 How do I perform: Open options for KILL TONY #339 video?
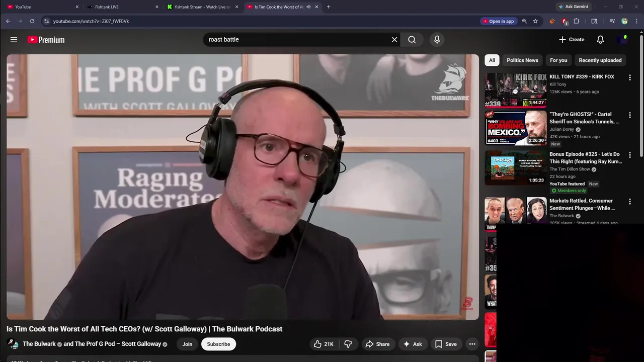[x=629, y=77]
